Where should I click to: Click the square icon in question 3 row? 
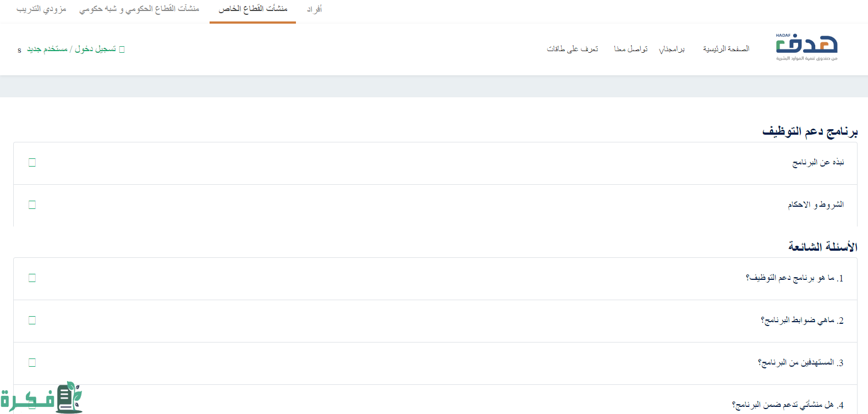click(x=32, y=363)
